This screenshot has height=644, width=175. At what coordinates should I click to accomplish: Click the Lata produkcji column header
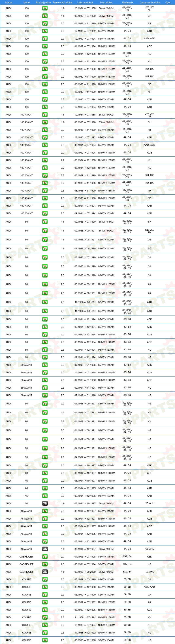[x=85, y=2]
